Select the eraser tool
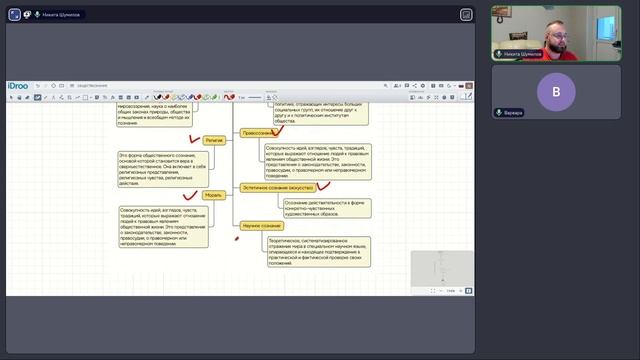This screenshot has width=640, height=360. (x=27, y=98)
